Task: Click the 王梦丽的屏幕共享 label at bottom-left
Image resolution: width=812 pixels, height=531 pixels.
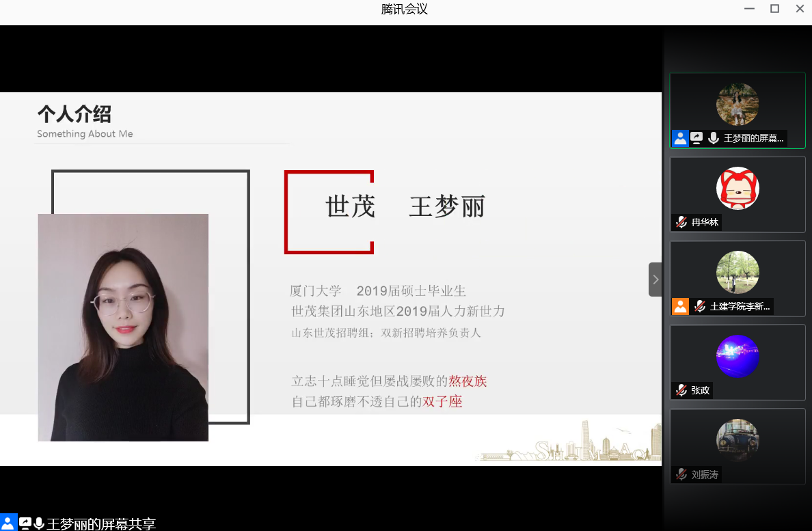Action: pos(101,524)
